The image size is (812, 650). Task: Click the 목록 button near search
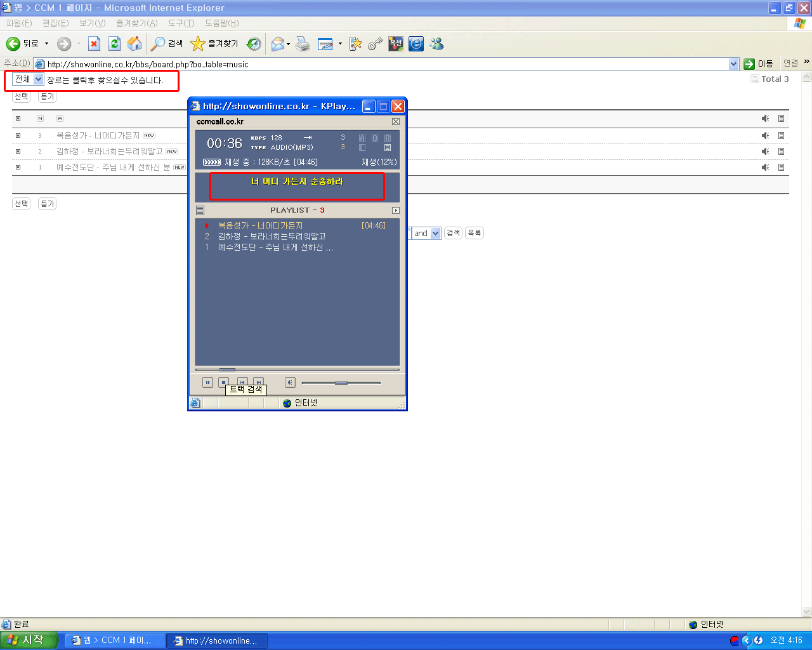coord(474,233)
